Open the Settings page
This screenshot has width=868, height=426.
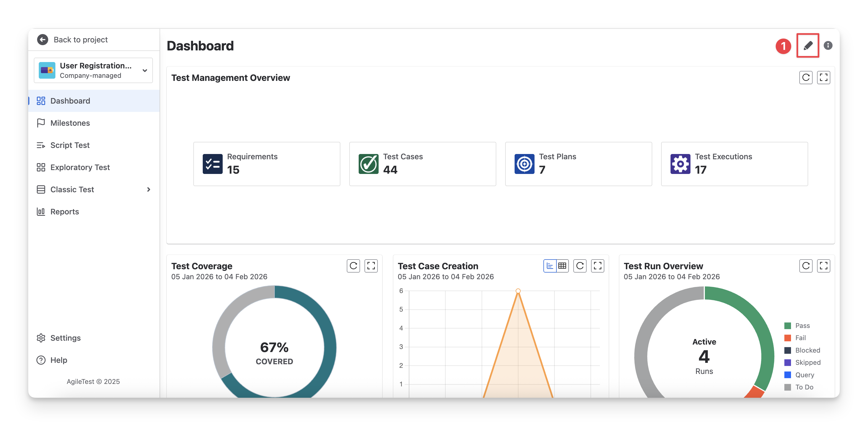click(x=65, y=338)
